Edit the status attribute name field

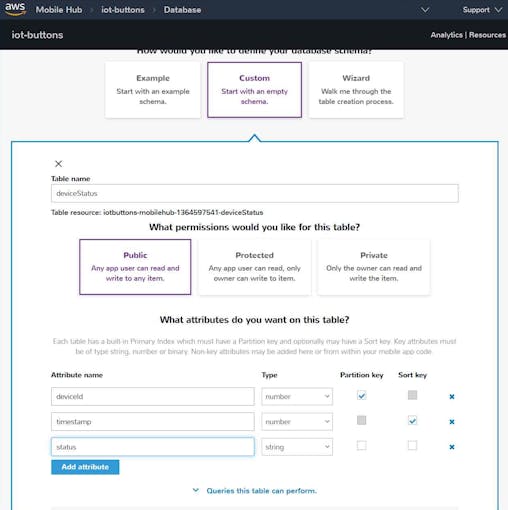click(x=153, y=447)
